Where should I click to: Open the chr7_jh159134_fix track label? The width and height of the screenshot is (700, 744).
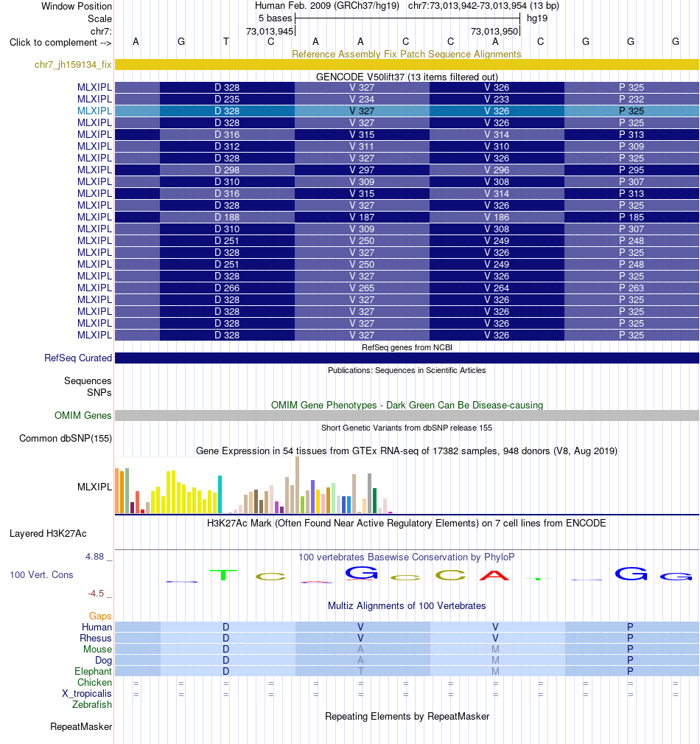click(x=73, y=65)
